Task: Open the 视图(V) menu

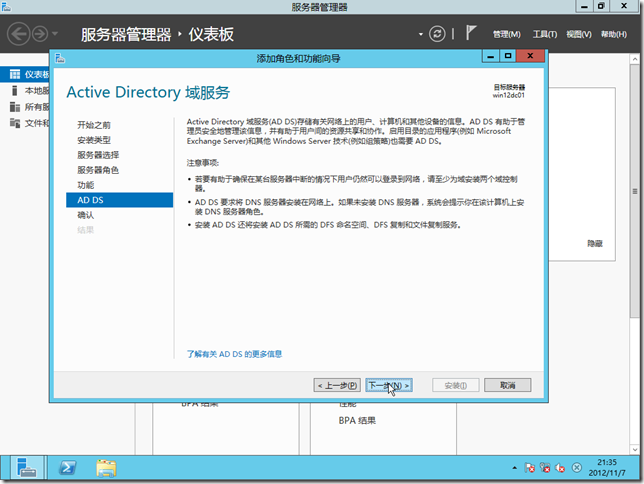Action: tap(579, 34)
